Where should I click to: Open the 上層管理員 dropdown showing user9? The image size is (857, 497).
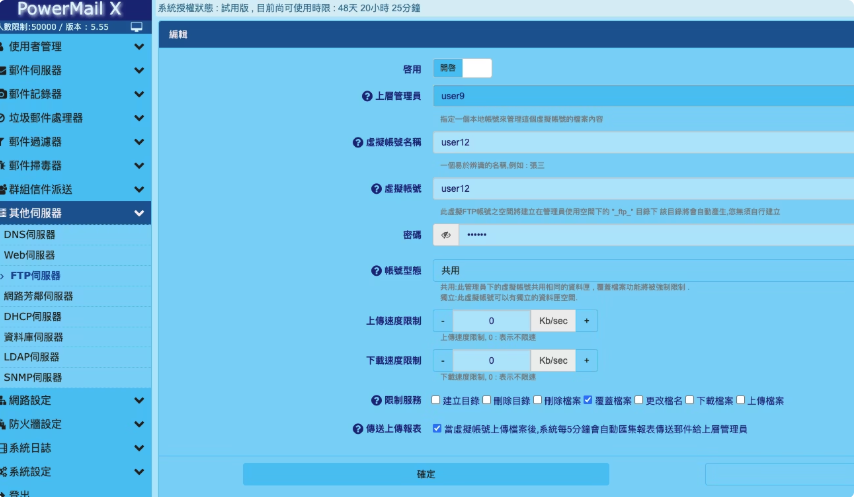[643, 96]
